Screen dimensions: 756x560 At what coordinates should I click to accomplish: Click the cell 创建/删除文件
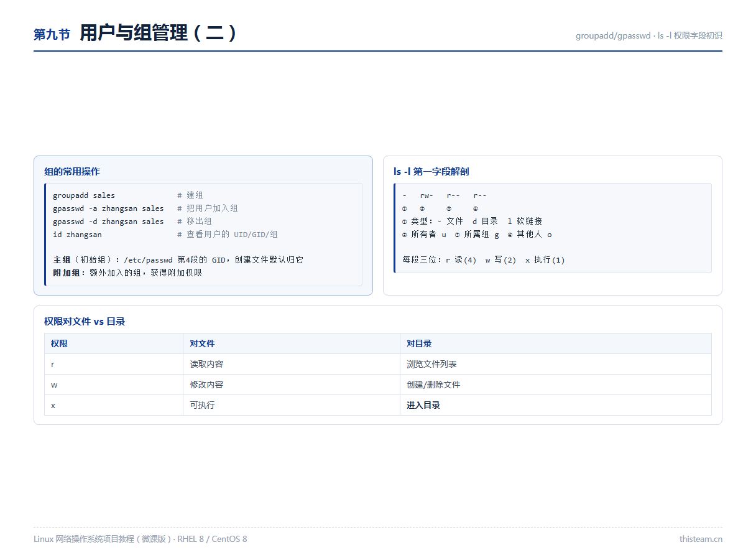556,385
